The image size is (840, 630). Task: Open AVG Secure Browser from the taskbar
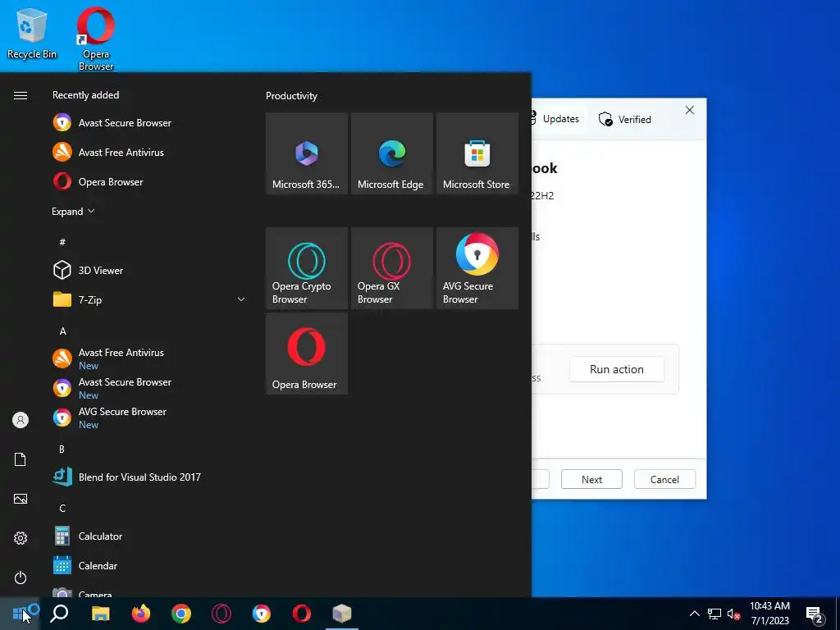tap(262, 614)
